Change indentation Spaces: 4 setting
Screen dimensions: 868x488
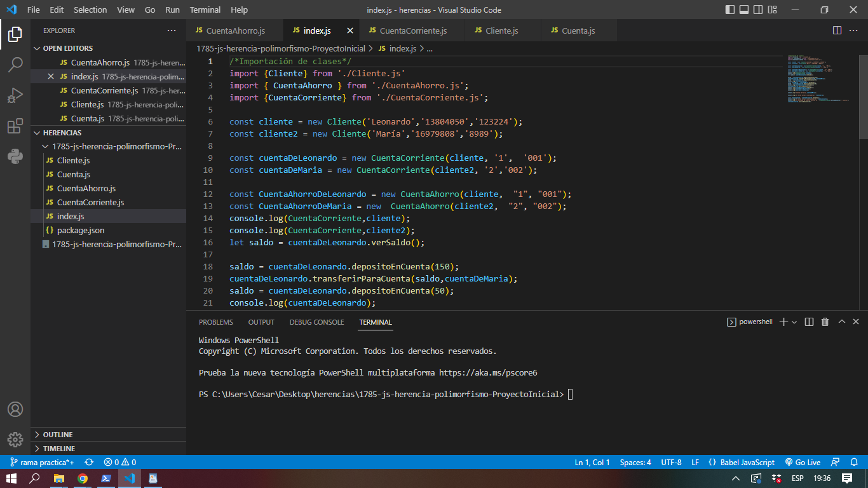(x=635, y=463)
